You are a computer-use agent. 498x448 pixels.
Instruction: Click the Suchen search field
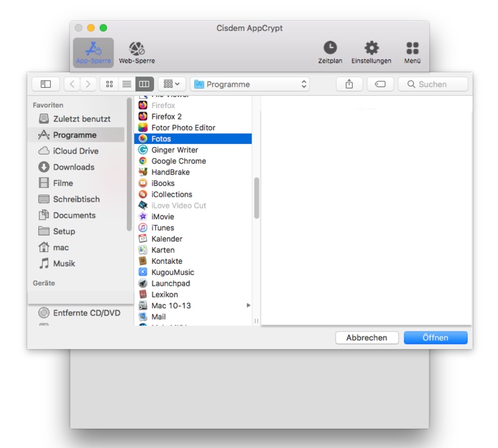[433, 84]
